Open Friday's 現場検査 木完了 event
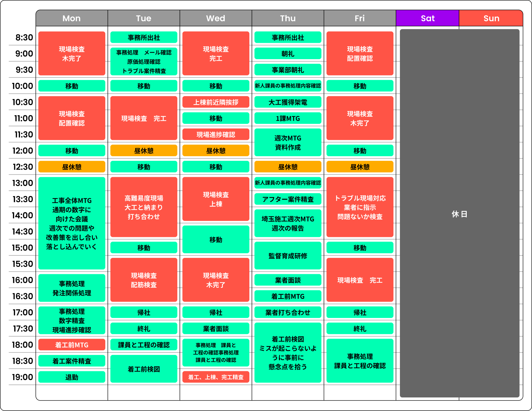 360,118
